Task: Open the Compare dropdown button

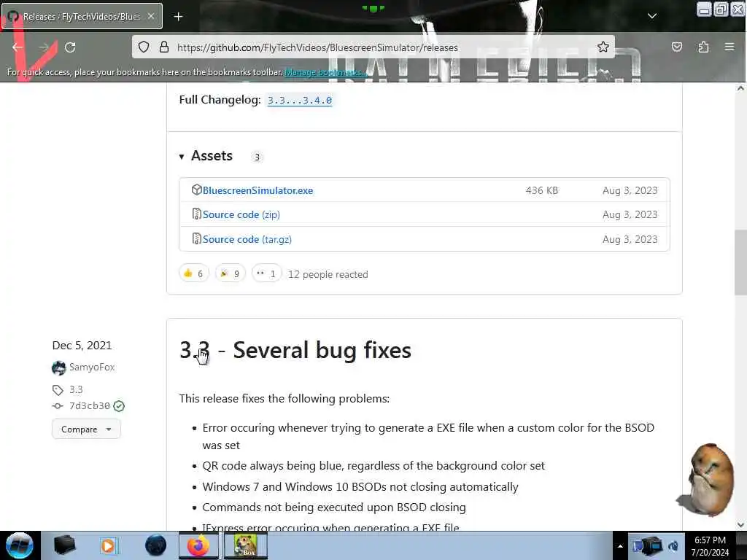Action: (x=86, y=429)
